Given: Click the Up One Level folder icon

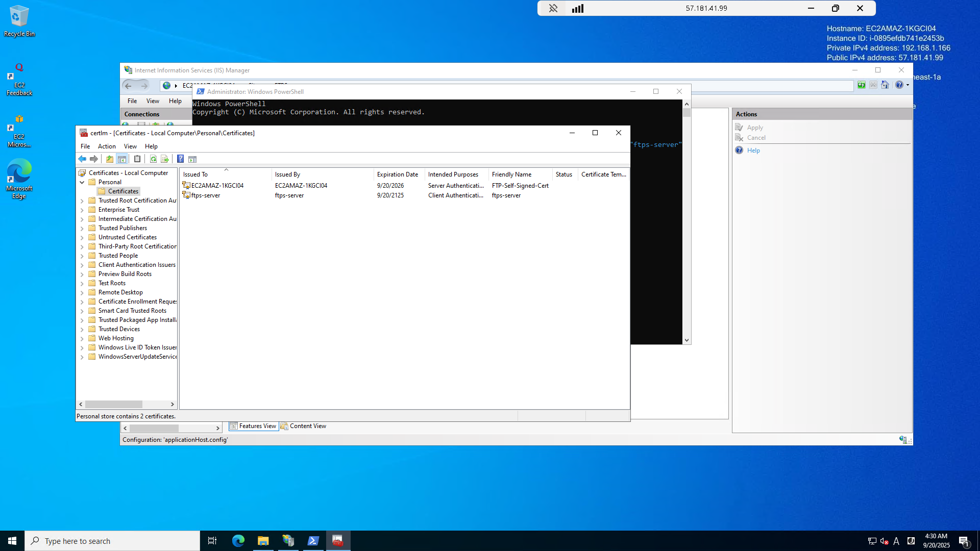Looking at the screenshot, I should [110, 159].
